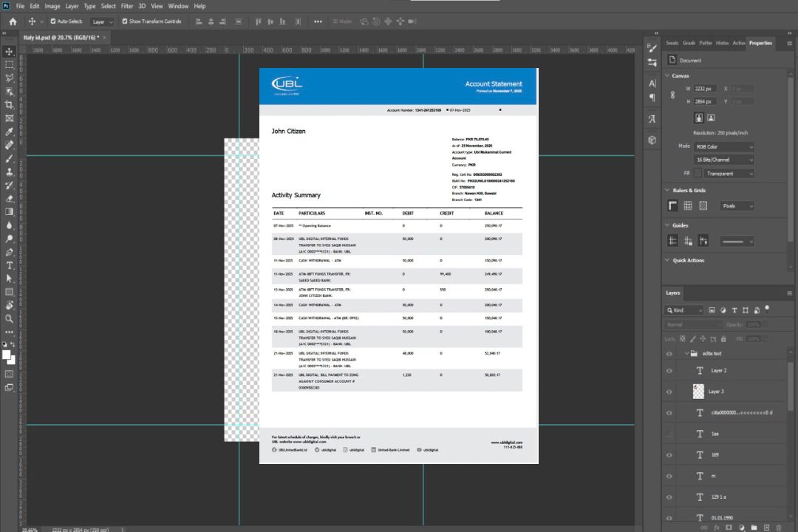
Task: Hide the '169' text layer
Action: point(669,455)
